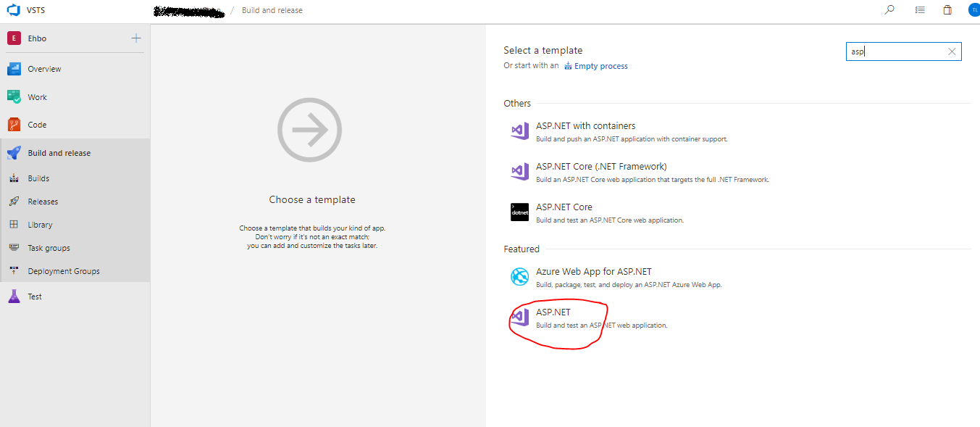The image size is (980, 427).
Task: Open the search magnifier icon
Action: [x=889, y=10]
